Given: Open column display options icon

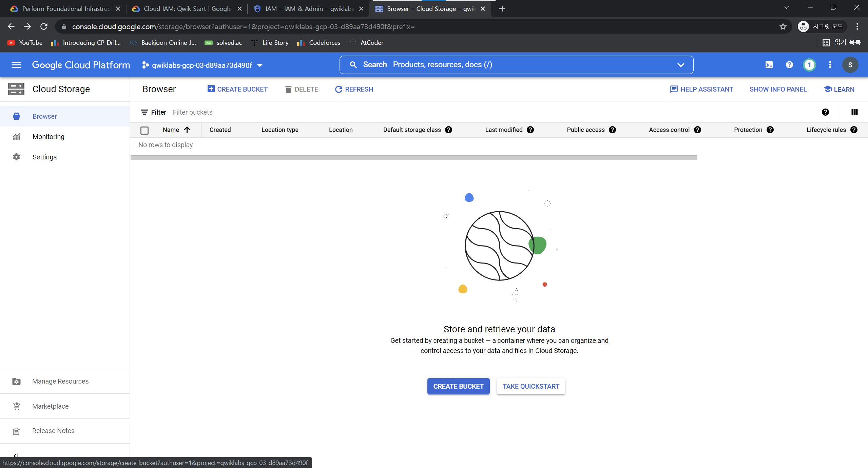Looking at the screenshot, I should (x=854, y=112).
